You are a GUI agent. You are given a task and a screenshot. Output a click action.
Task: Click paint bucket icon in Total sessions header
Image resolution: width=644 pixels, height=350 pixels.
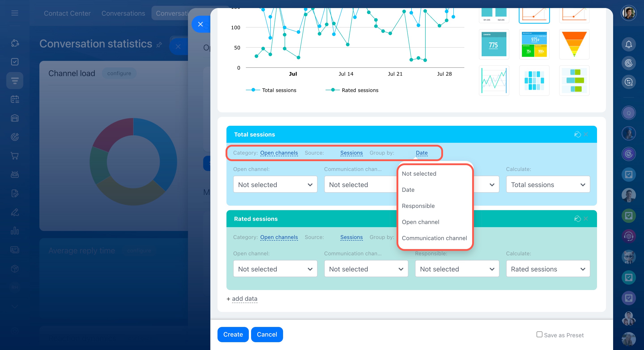(577, 134)
